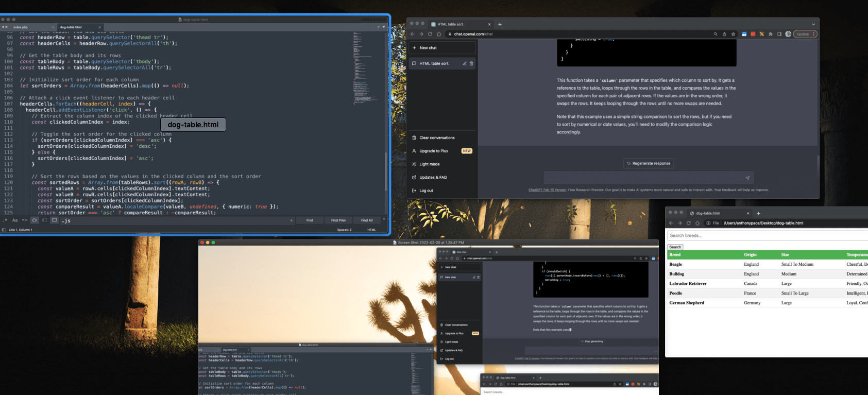Open the Extensions puzzle icon in Chrome
Screen dimensions: 868x395
pos(770,34)
